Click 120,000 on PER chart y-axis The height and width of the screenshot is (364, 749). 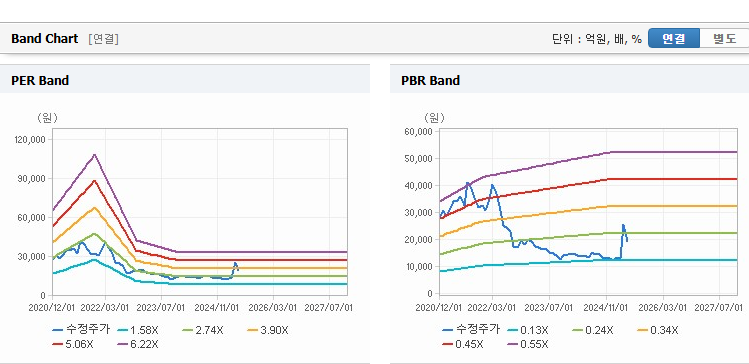click(x=31, y=139)
